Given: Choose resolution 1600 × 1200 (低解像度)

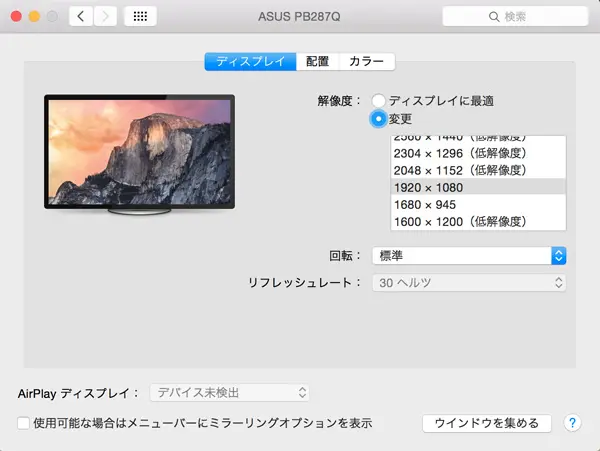Looking at the screenshot, I should (x=478, y=221).
